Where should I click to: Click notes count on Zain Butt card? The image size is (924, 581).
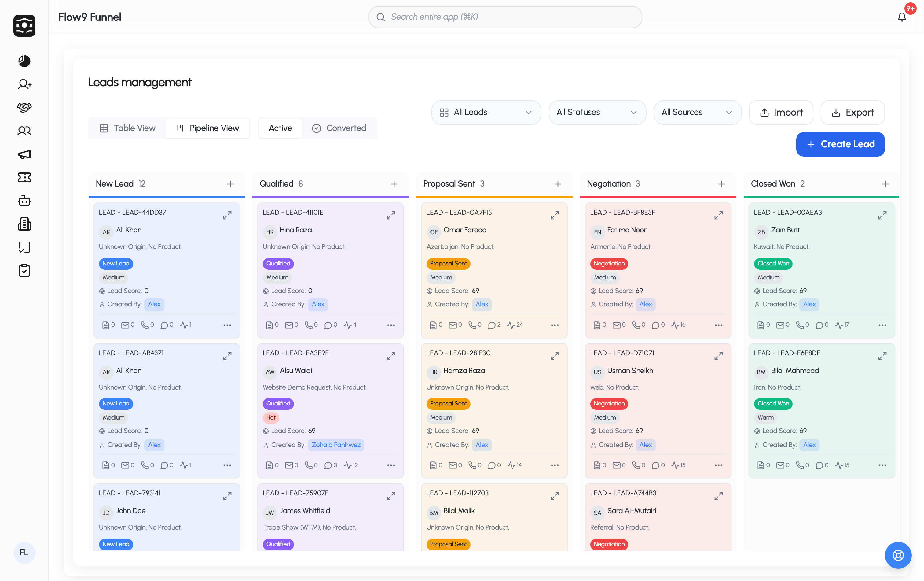tap(763, 325)
